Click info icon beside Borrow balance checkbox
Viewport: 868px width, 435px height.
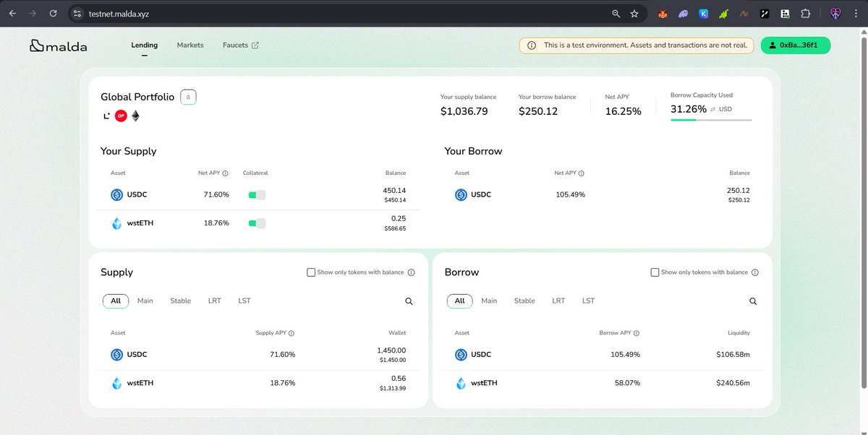click(x=755, y=272)
